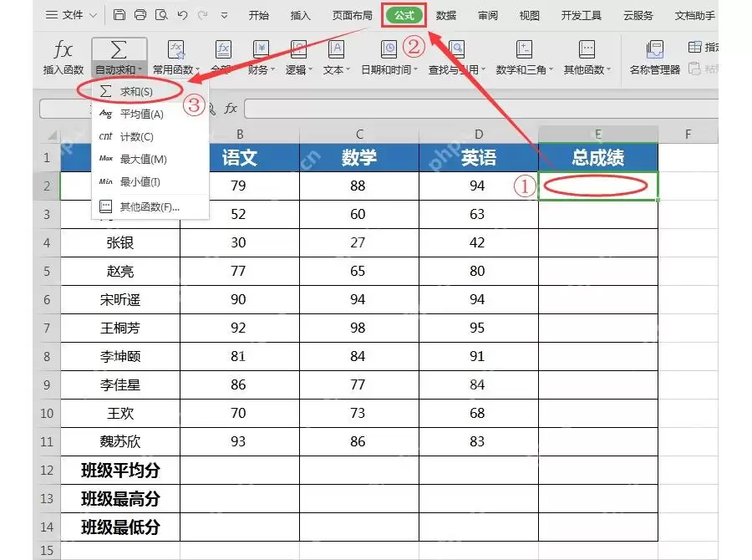Expand the 文本 dropdown label
The image size is (752, 560).
337,69
